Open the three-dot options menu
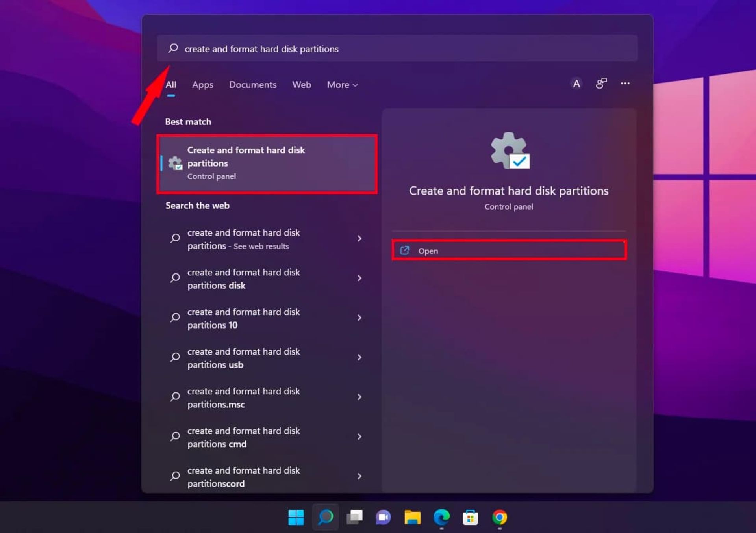 click(x=625, y=84)
